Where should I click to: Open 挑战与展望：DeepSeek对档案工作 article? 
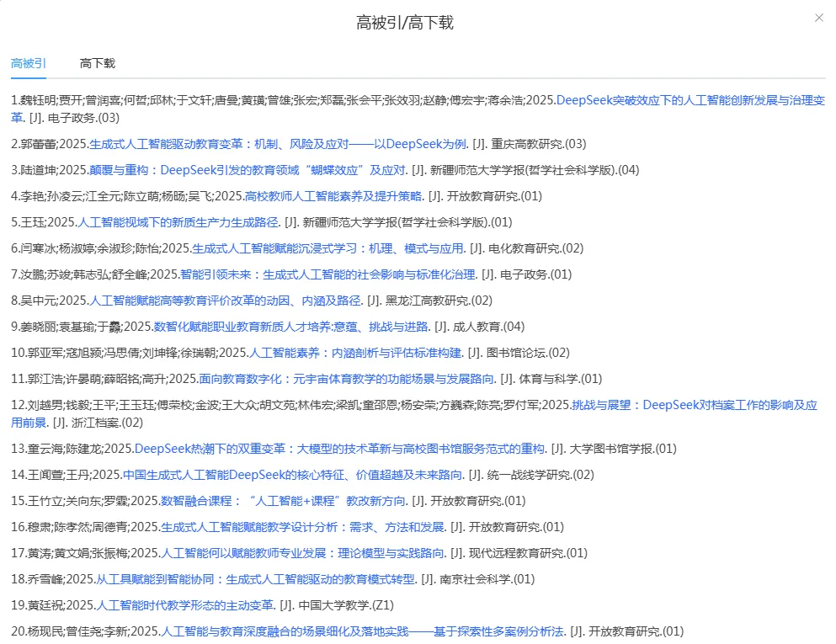click(x=695, y=405)
